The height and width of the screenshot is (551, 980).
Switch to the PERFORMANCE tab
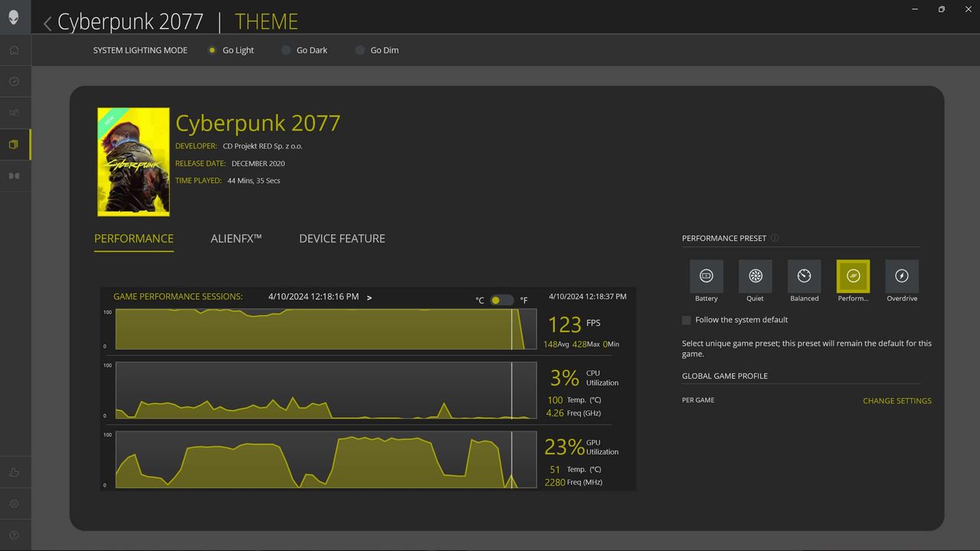coord(134,239)
